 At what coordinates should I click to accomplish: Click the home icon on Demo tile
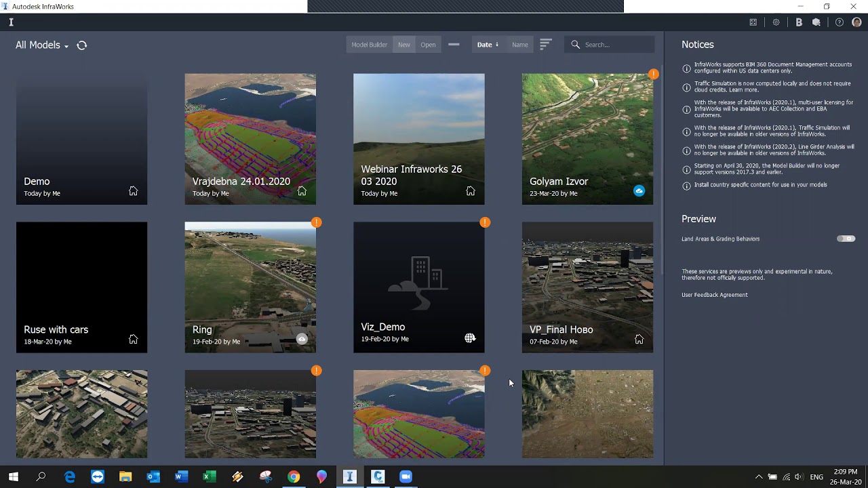[x=134, y=191]
